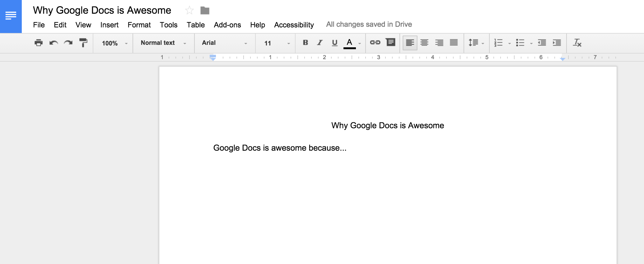The height and width of the screenshot is (264, 644).
Task: Decrease the indent
Action: (x=542, y=43)
